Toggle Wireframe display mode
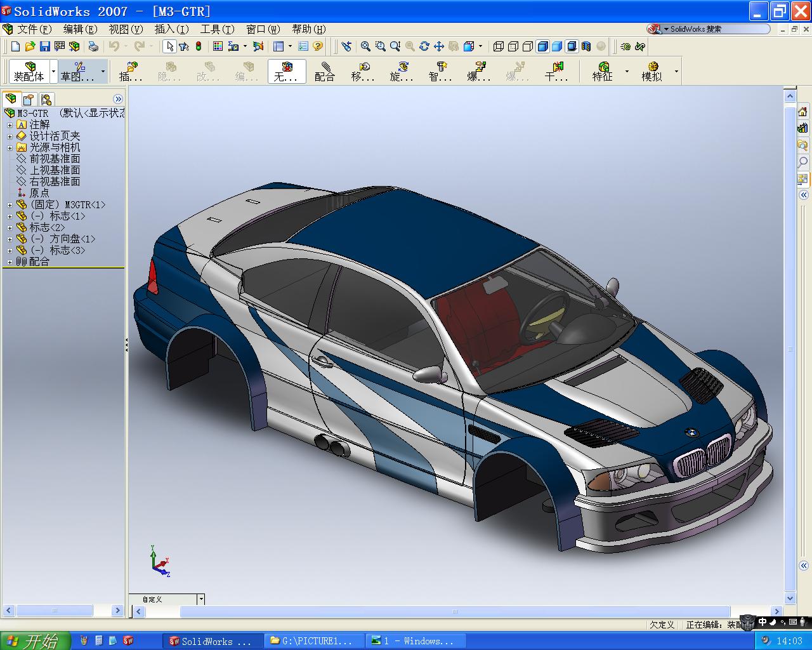Screen dimensions: 812x650 pos(499,46)
